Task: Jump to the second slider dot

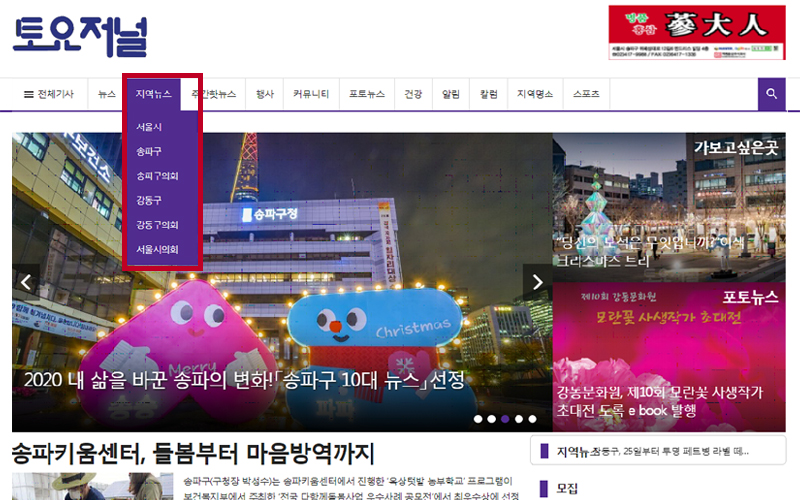Action: pos(491,419)
